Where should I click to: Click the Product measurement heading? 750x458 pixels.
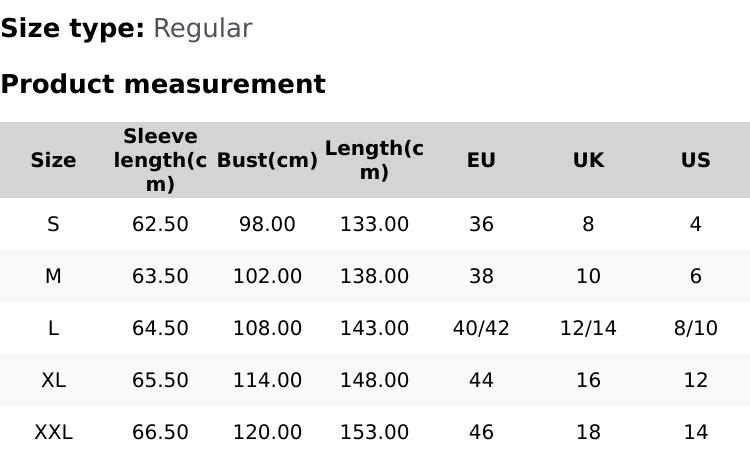pyautogui.click(x=163, y=84)
